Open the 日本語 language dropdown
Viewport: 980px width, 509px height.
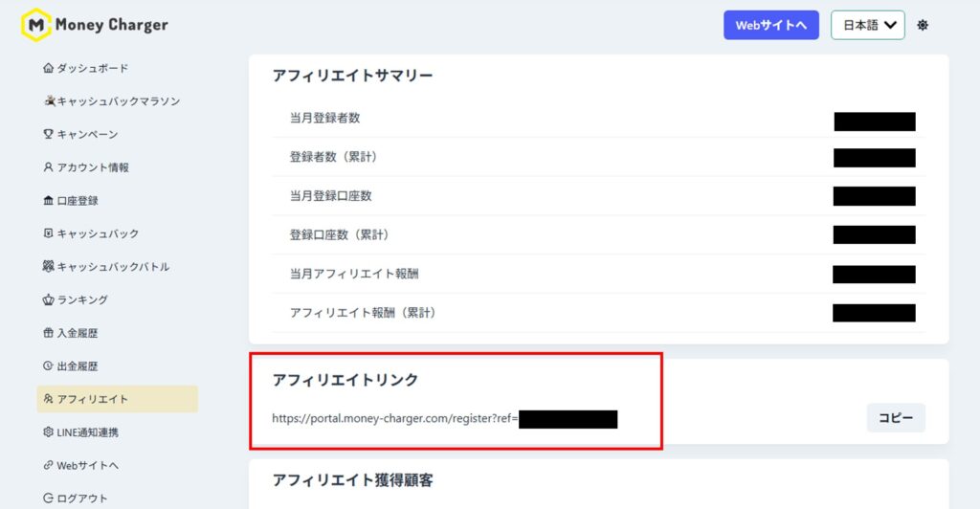(867, 26)
